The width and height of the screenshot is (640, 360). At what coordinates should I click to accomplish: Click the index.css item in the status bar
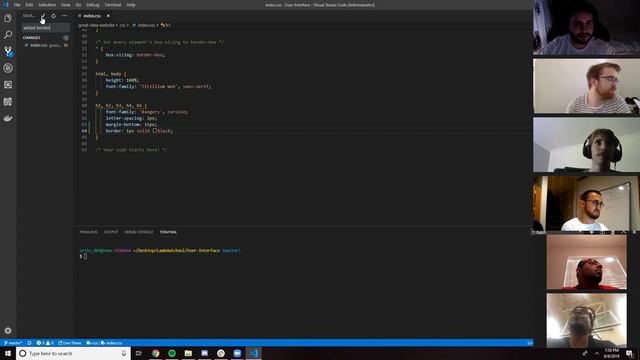tap(111, 343)
